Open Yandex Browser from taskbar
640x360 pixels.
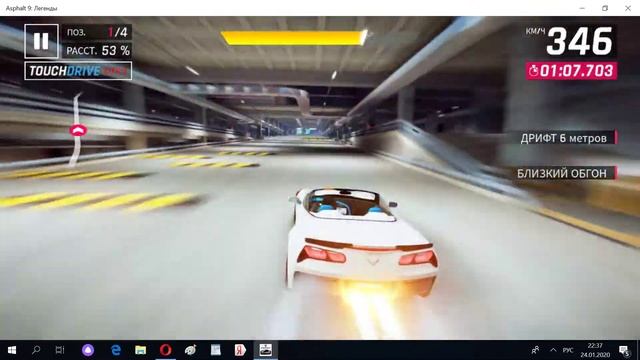pyautogui.click(x=240, y=350)
